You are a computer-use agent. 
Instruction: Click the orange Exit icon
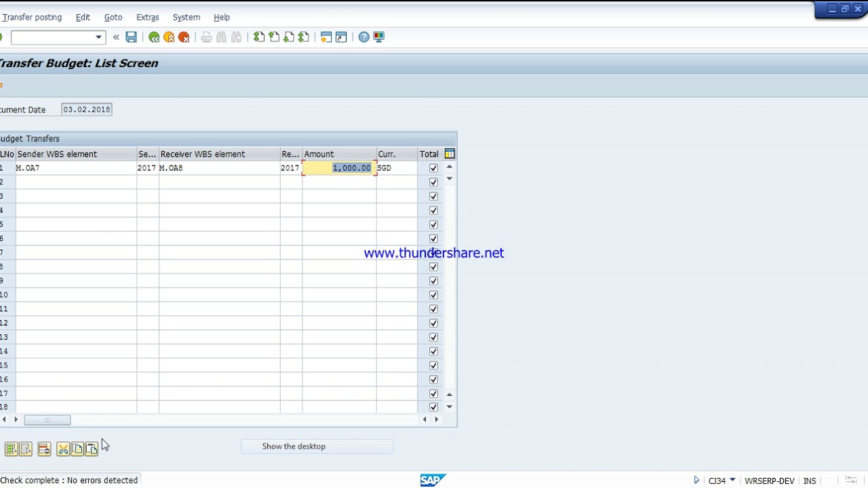tap(169, 37)
